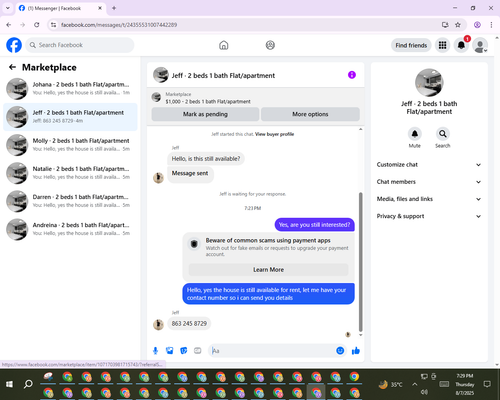Click the attach photo icon in composer
500x400 pixels.
tap(170, 351)
